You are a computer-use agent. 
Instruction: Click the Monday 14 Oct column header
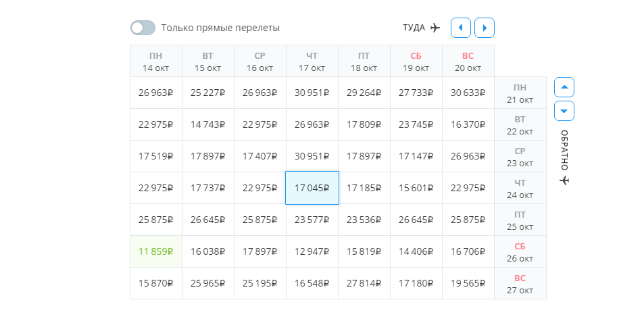point(156,61)
